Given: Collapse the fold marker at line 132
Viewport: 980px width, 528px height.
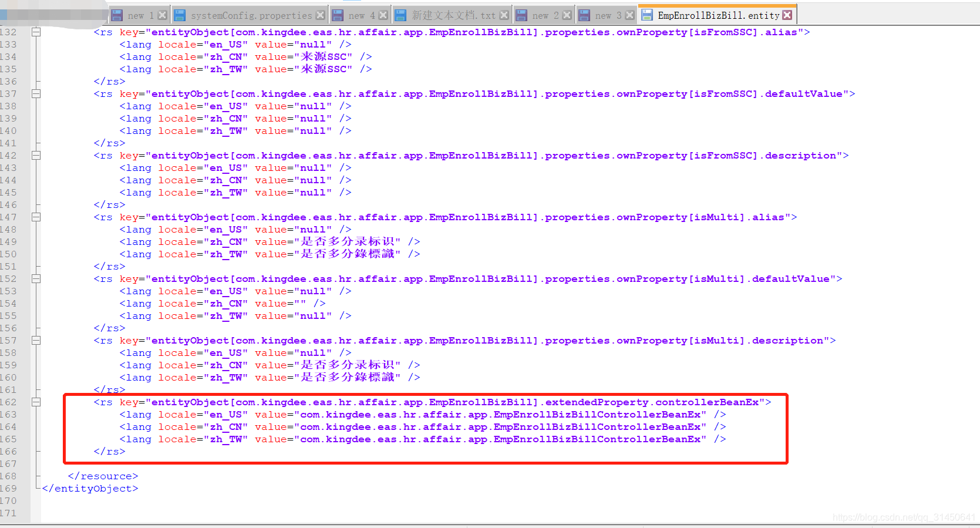Looking at the screenshot, I should point(36,32).
